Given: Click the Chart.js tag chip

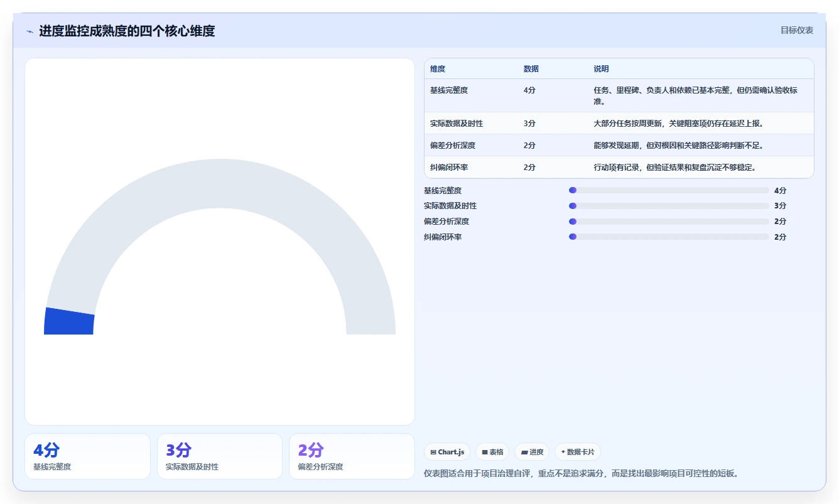Looking at the screenshot, I should pos(447,452).
